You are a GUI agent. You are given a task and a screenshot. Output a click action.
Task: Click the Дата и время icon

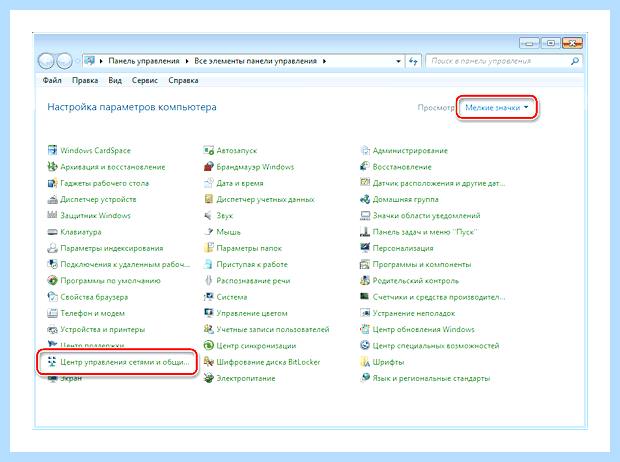208,183
